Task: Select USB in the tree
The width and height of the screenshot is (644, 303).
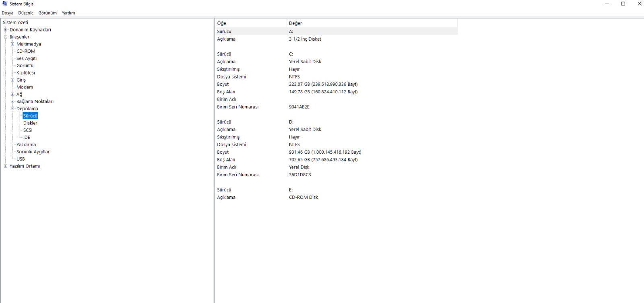Action: tap(21, 159)
